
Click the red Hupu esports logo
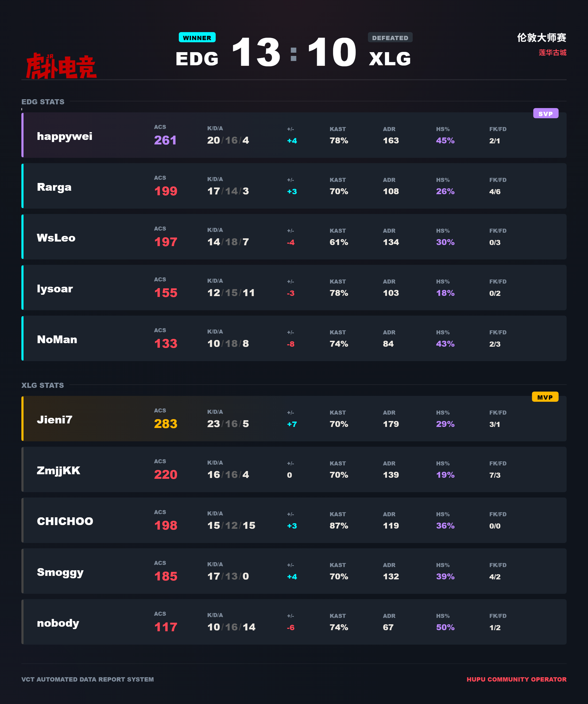[x=61, y=66]
